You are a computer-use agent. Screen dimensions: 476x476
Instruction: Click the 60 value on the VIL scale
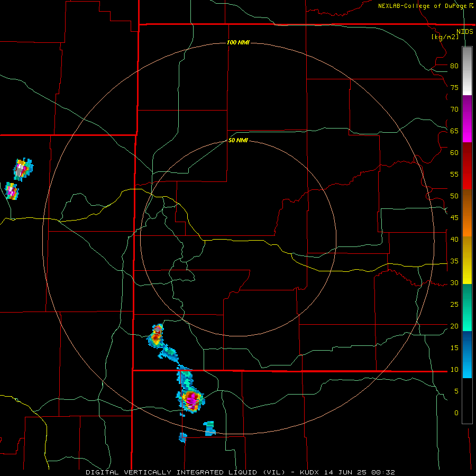pyautogui.click(x=454, y=153)
